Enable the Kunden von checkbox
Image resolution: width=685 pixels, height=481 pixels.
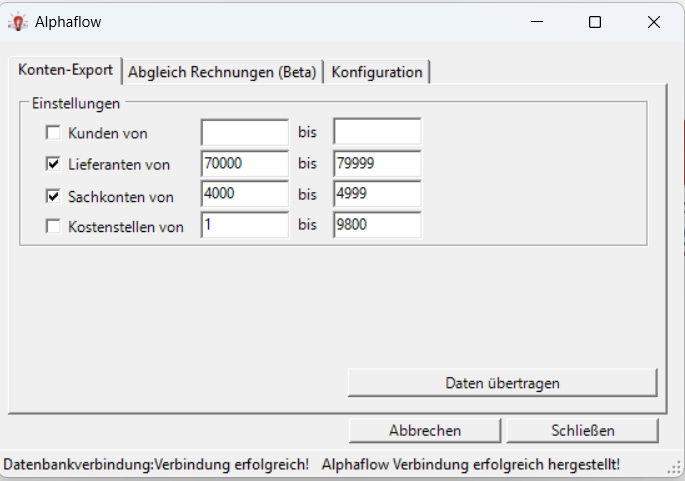pos(53,132)
